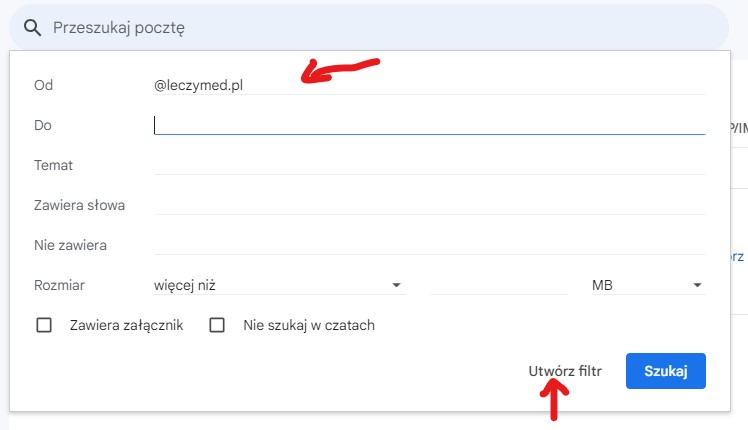Click the Zawiera słowa input field
The width and height of the screenshot is (748, 430).
click(x=429, y=205)
